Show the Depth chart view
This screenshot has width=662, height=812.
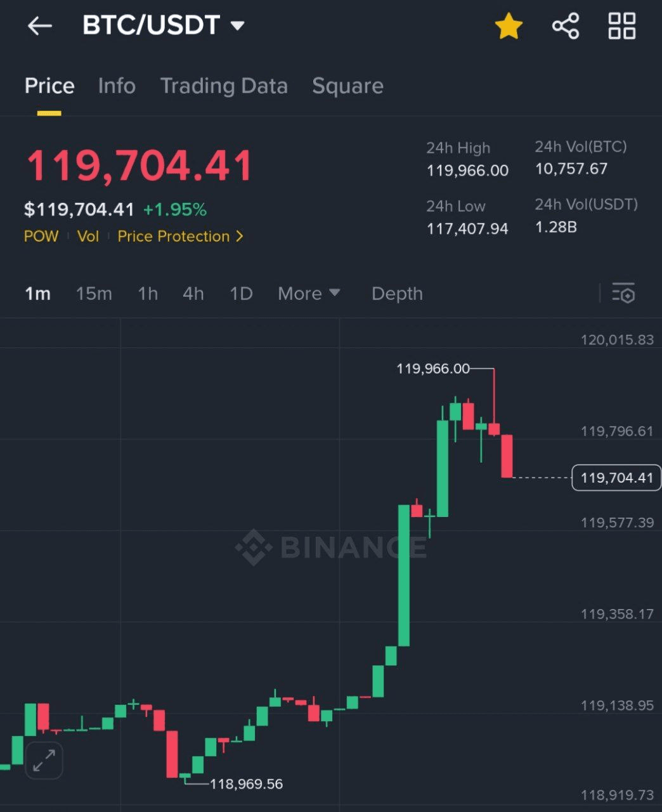click(397, 294)
